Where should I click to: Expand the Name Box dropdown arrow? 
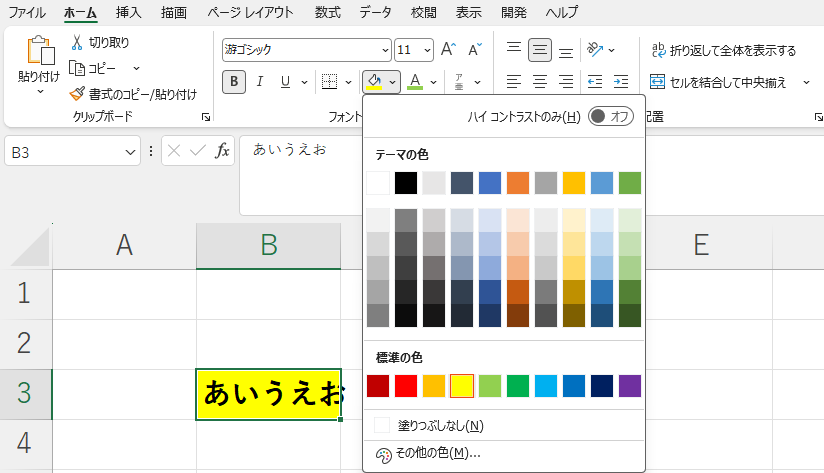coord(130,152)
